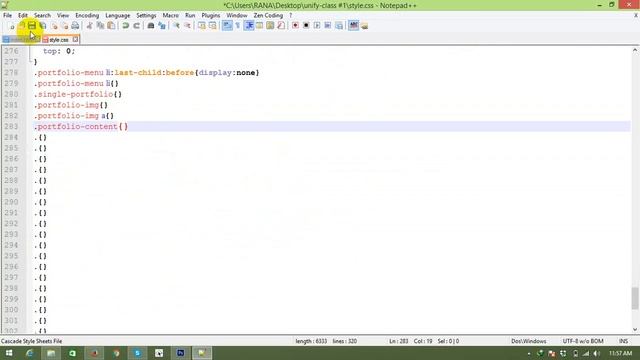Switch to Photoshop on the taskbar
640x360 pixels.
180,353
